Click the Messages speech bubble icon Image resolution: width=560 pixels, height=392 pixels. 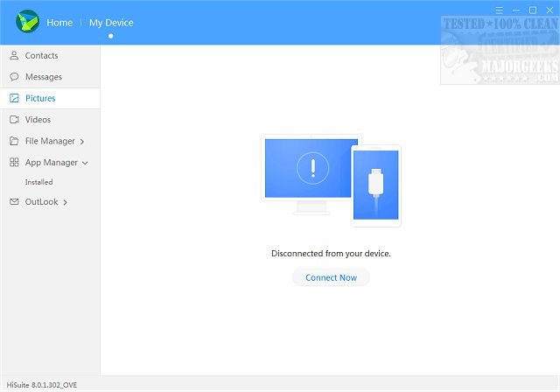pyautogui.click(x=14, y=77)
